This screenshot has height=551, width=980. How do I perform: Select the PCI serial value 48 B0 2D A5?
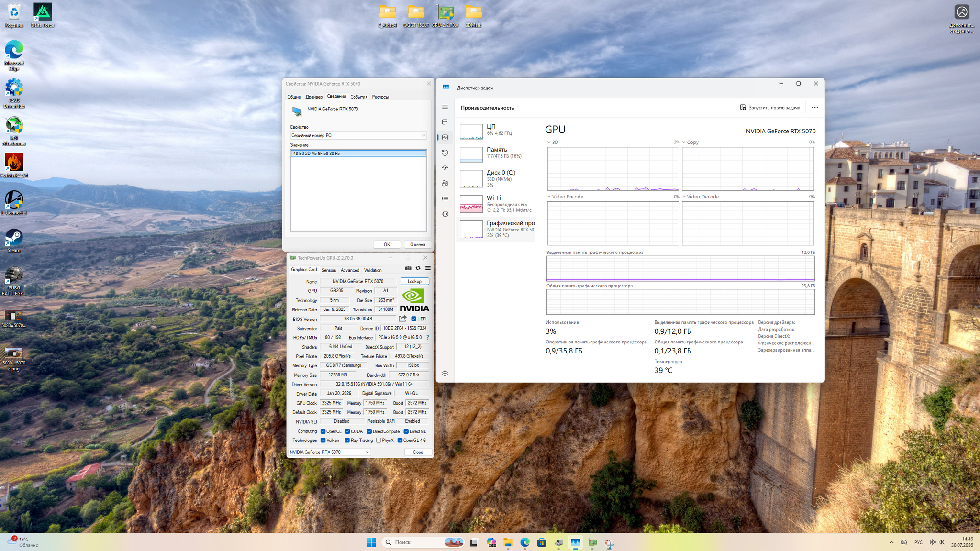point(358,154)
